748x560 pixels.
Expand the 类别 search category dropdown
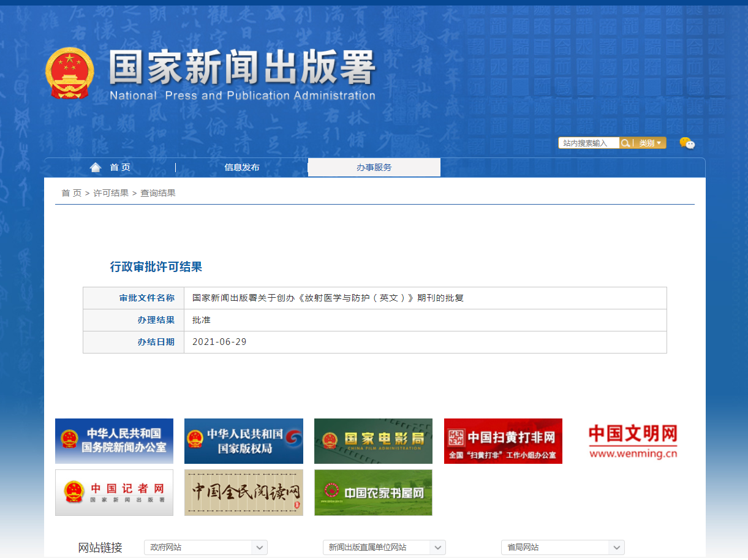coord(650,143)
